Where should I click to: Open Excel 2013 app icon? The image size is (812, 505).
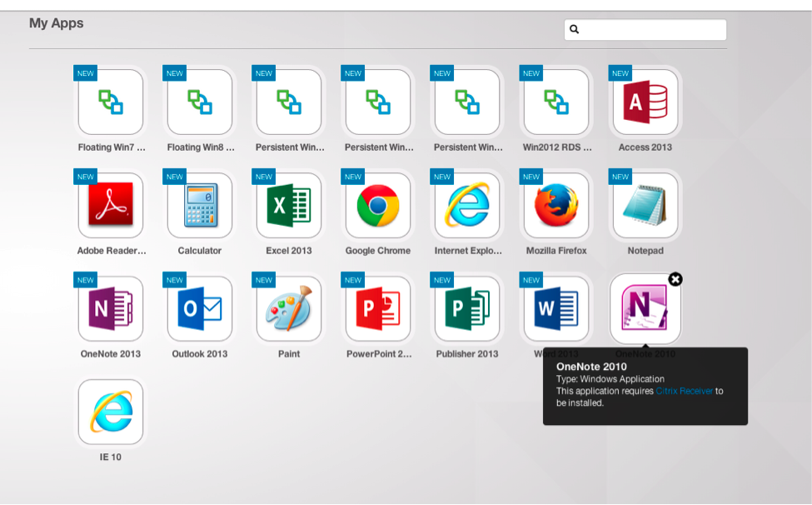coord(289,205)
